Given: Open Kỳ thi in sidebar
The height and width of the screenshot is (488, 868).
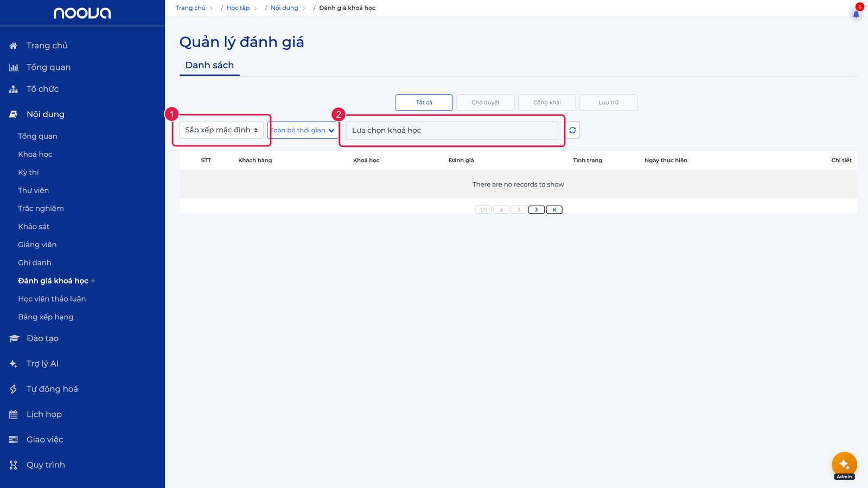Looking at the screenshot, I should point(28,172).
